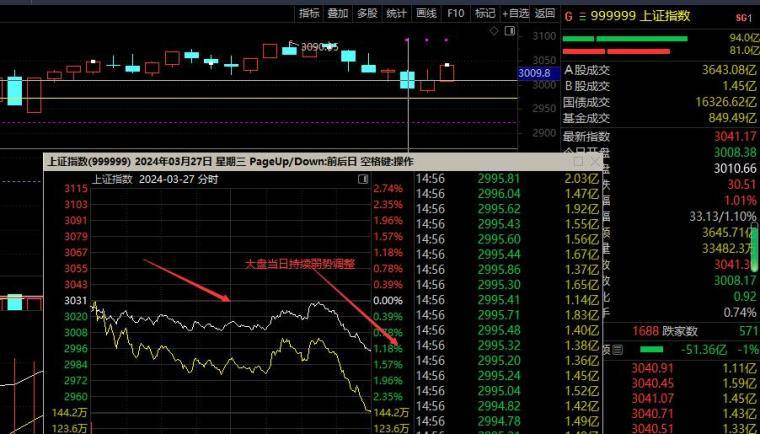
Task: Close the 上证指数 intraday popup window
Action: pos(595,161)
